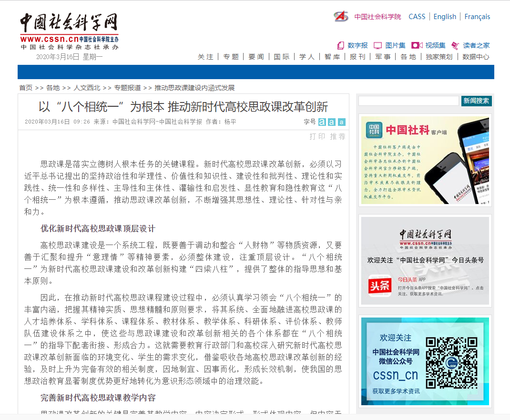
Task: Click the 数字报 digital newspaper icon
Action: tap(341, 45)
